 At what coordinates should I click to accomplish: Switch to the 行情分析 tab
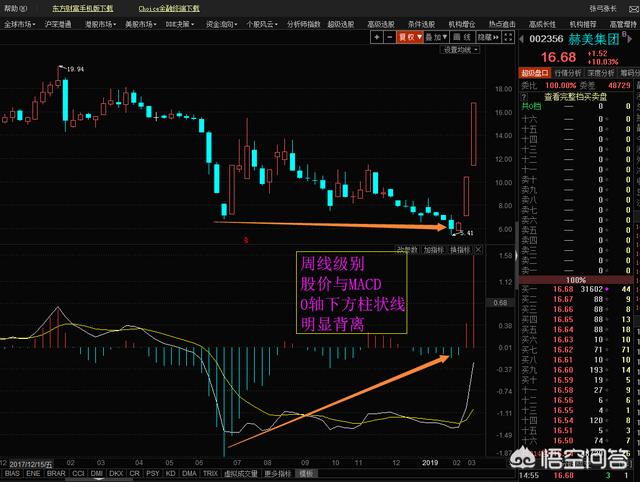click(568, 73)
